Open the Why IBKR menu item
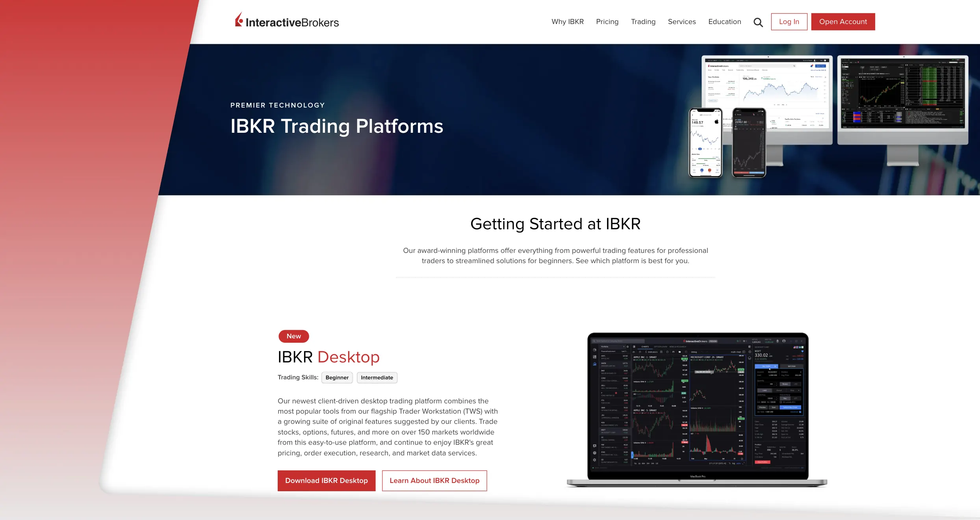Viewport: 980px width, 520px height. pyautogui.click(x=566, y=21)
